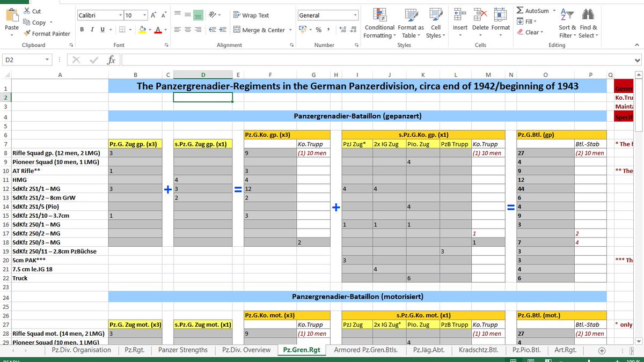Apply the cell borders icon
The image size is (644, 362).
[x=122, y=29]
